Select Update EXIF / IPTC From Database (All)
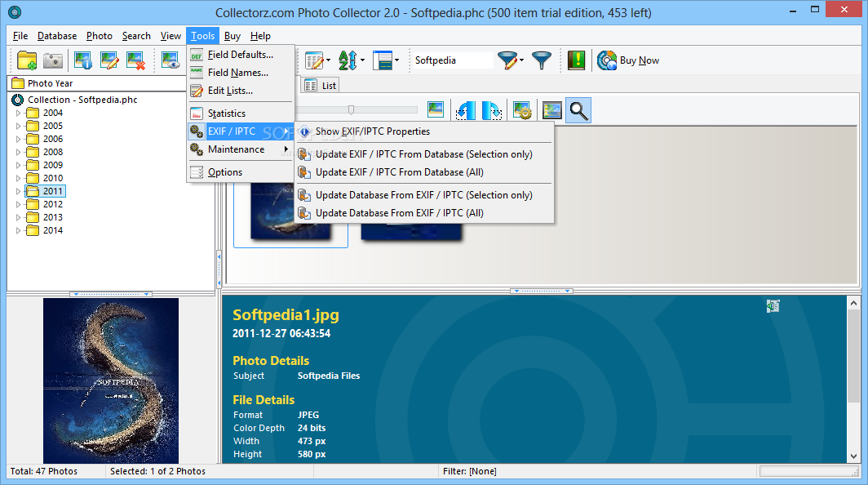The image size is (868, 485). point(424,172)
